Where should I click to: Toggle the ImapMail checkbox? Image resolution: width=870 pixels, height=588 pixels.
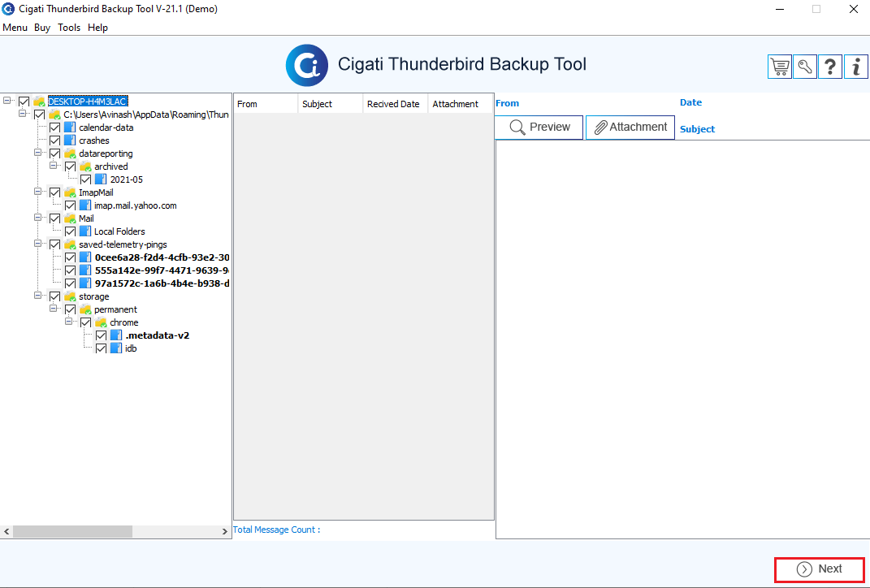pyautogui.click(x=55, y=192)
